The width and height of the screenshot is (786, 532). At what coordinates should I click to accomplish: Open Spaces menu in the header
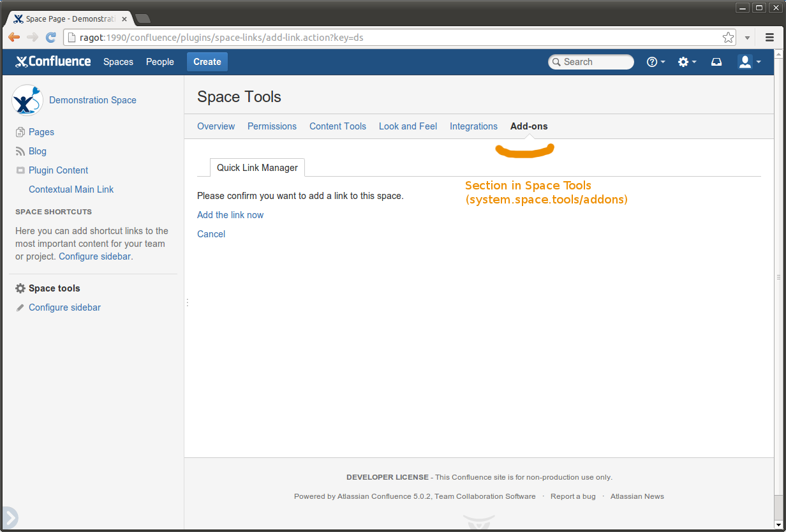[x=118, y=62]
